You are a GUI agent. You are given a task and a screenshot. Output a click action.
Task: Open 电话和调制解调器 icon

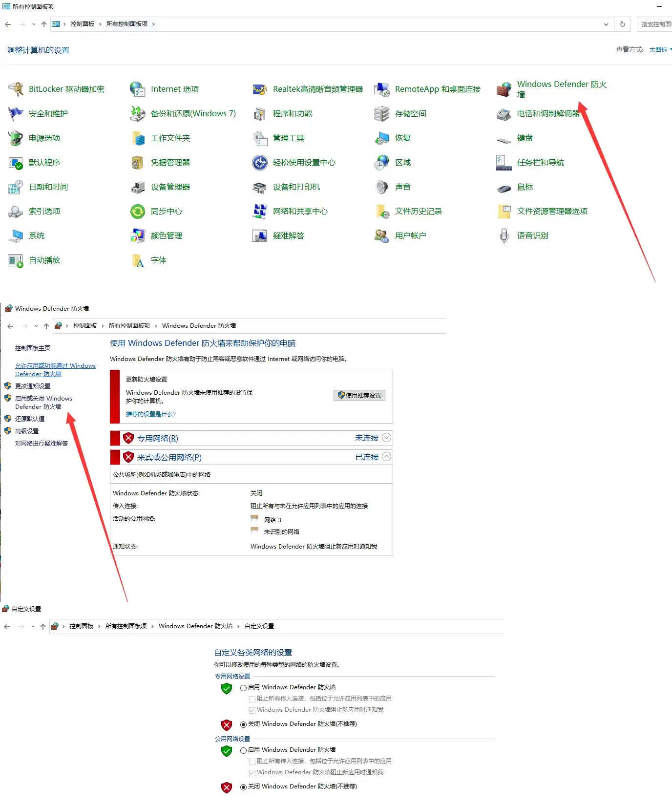[x=504, y=114]
